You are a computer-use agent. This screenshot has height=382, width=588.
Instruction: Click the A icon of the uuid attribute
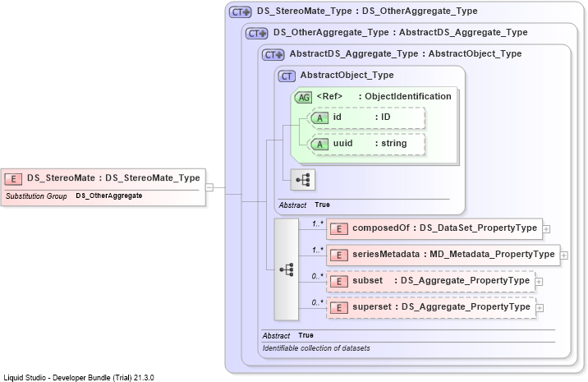pos(319,145)
